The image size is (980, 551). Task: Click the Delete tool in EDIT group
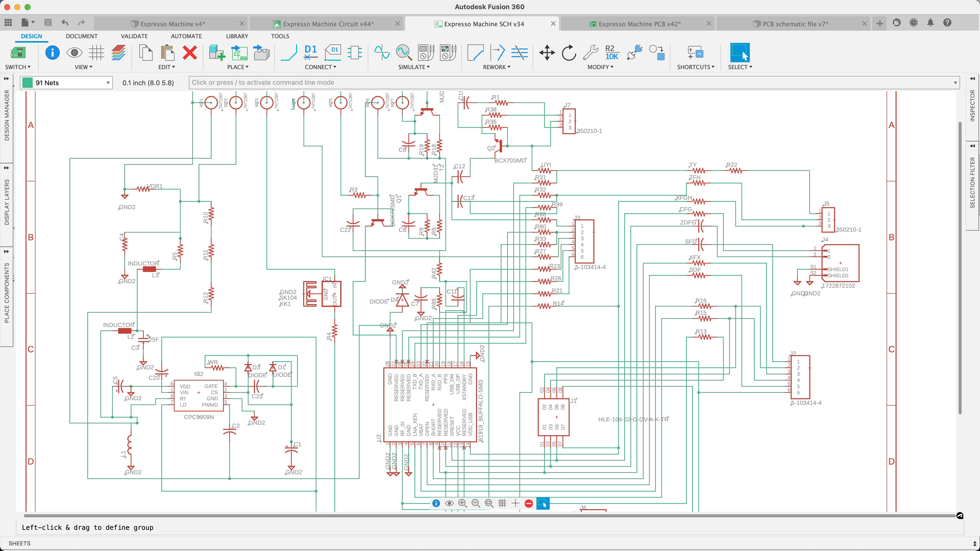(x=189, y=53)
